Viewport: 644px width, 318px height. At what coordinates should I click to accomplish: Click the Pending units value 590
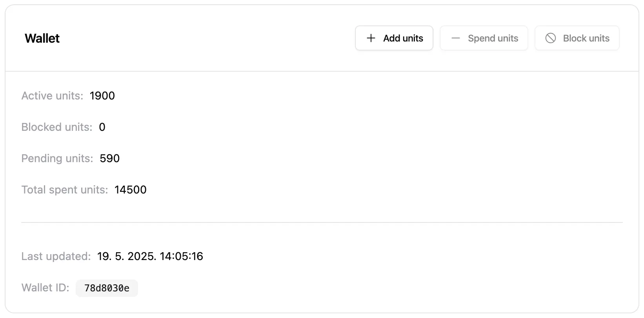tap(109, 159)
